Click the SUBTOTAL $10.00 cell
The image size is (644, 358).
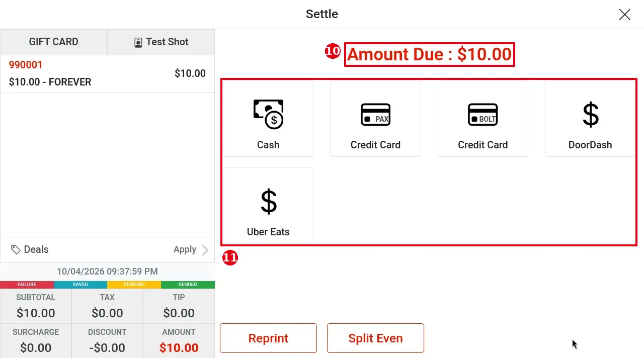pos(36,306)
